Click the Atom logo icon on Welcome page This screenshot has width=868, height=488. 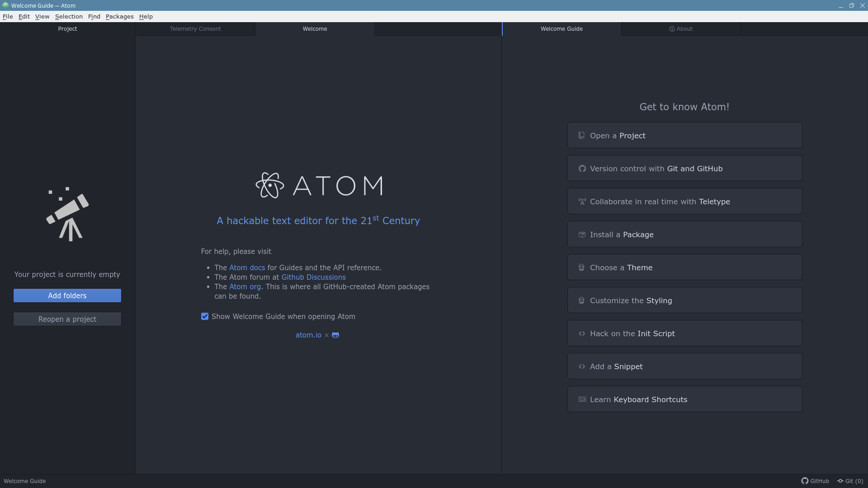(270, 185)
